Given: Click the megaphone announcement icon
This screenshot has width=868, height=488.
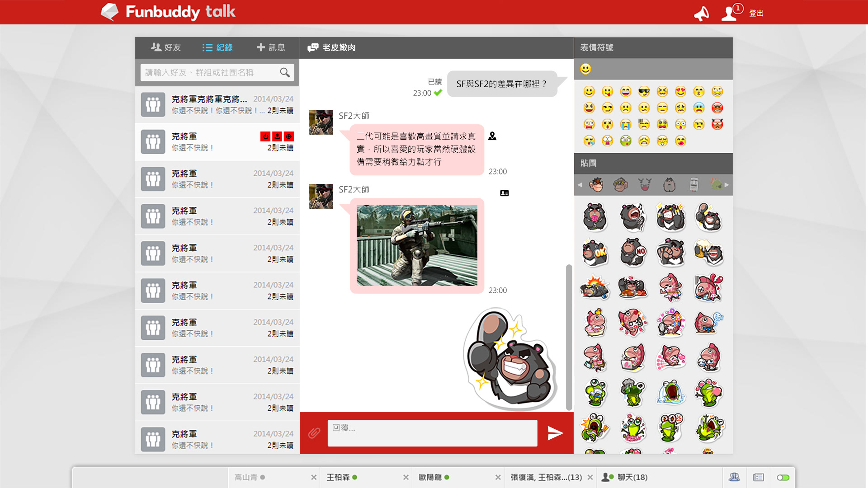Looking at the screenshot, I should (701, 14).
